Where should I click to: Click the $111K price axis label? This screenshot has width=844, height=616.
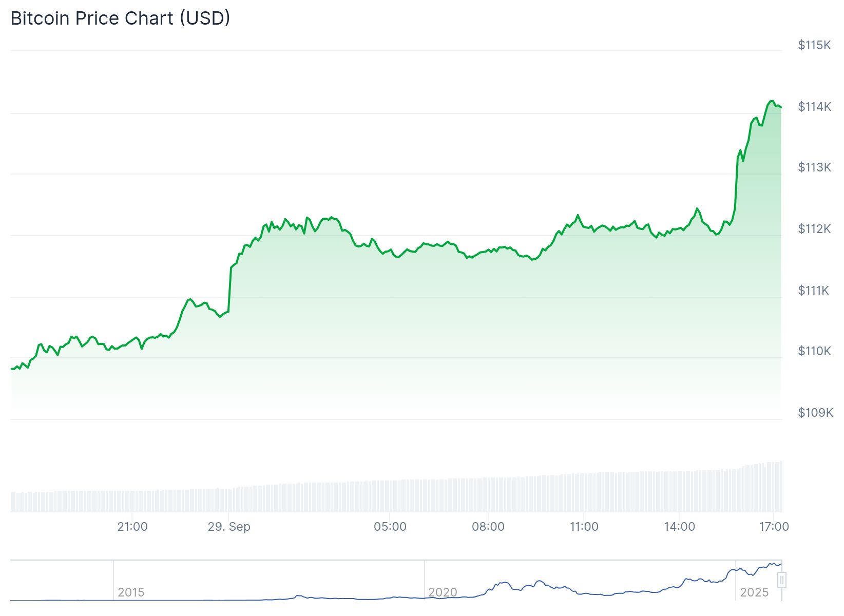[813, 291]
